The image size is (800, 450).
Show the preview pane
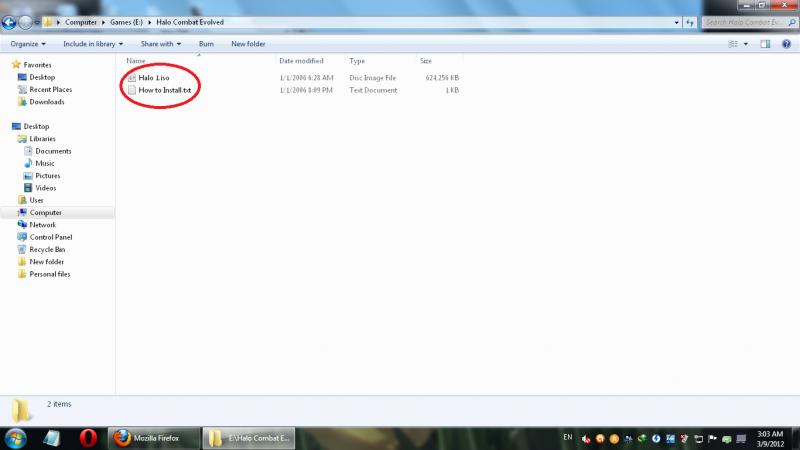tap(765, 44)
